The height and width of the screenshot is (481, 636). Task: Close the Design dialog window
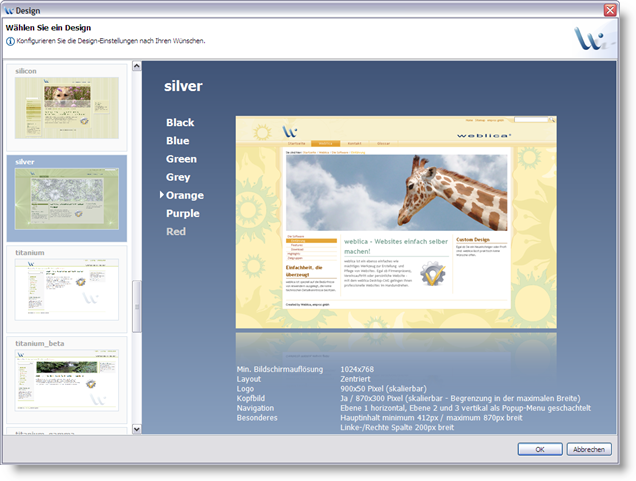click(x=610, y=10)
